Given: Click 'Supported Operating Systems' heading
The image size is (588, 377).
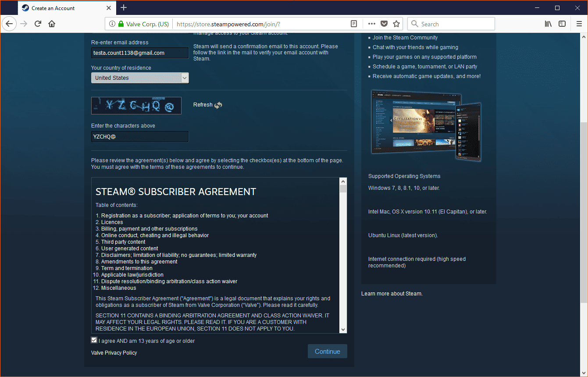Looking at the screenshot, I should pyautogui.click(x=404, y=176).
